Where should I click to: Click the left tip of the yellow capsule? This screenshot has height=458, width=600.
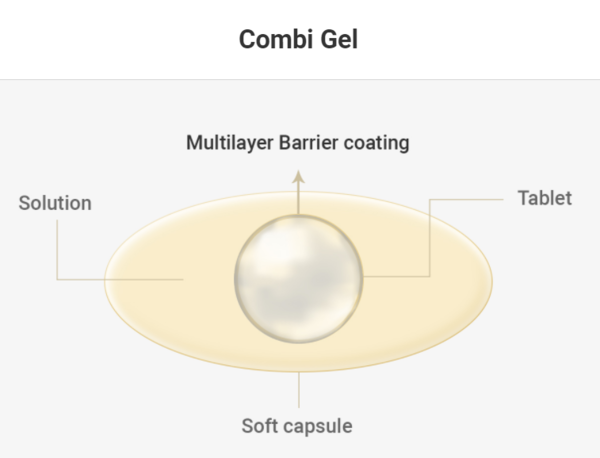click(x=110, y=278)
